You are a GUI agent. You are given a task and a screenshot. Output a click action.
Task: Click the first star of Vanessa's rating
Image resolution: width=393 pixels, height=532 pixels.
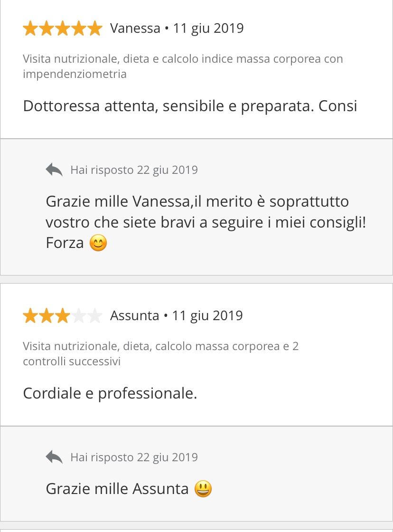point(30,28)
